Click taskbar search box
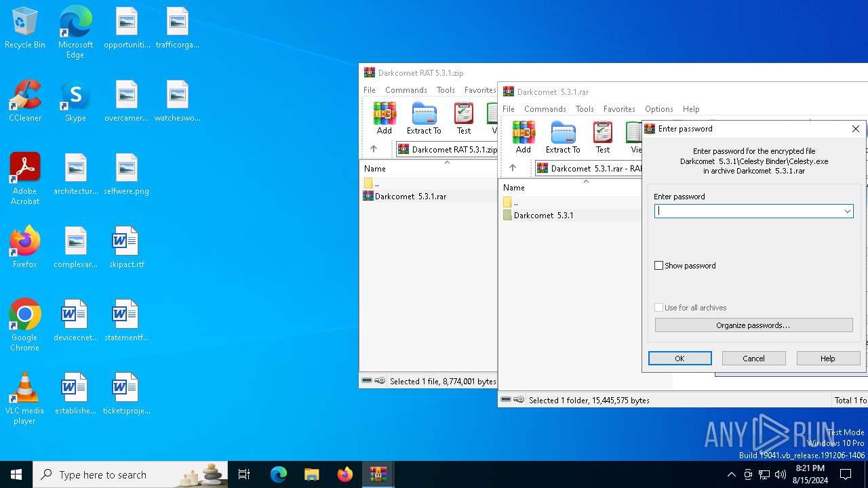The width and height of the screenshot is (868, 488). [x=132, y=474]
